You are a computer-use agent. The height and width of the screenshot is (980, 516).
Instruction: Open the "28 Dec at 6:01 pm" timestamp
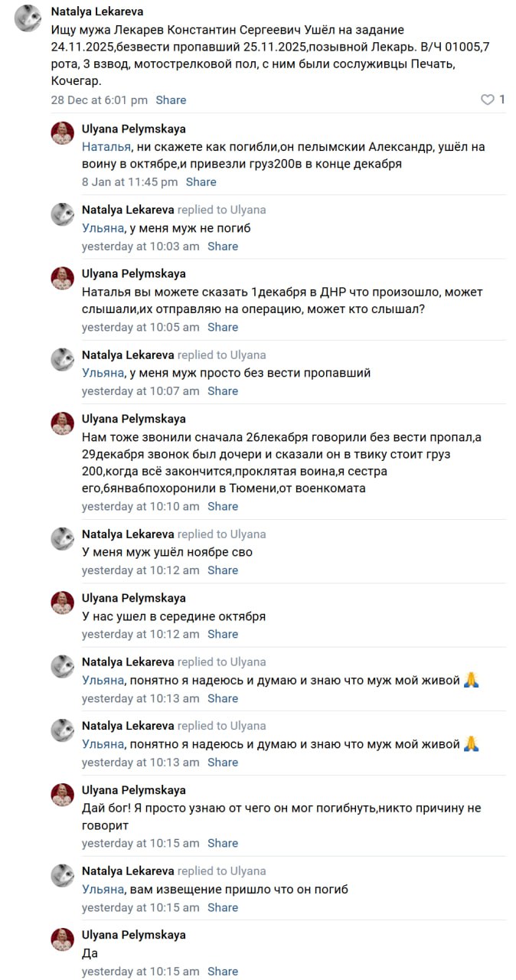[x=99, y=100]
